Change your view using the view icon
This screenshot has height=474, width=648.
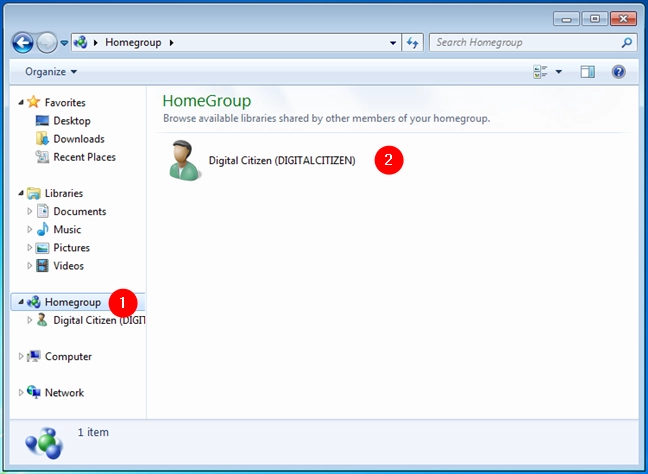[540, 72]
